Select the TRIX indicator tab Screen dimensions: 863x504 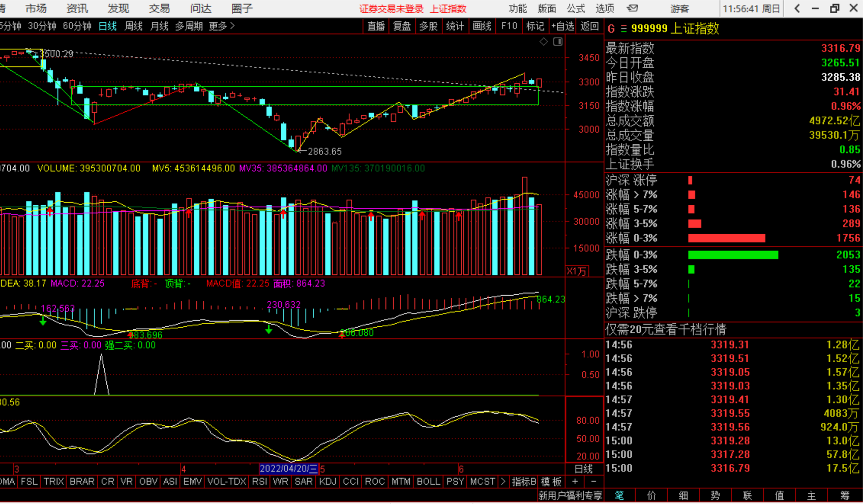[53, 481]
